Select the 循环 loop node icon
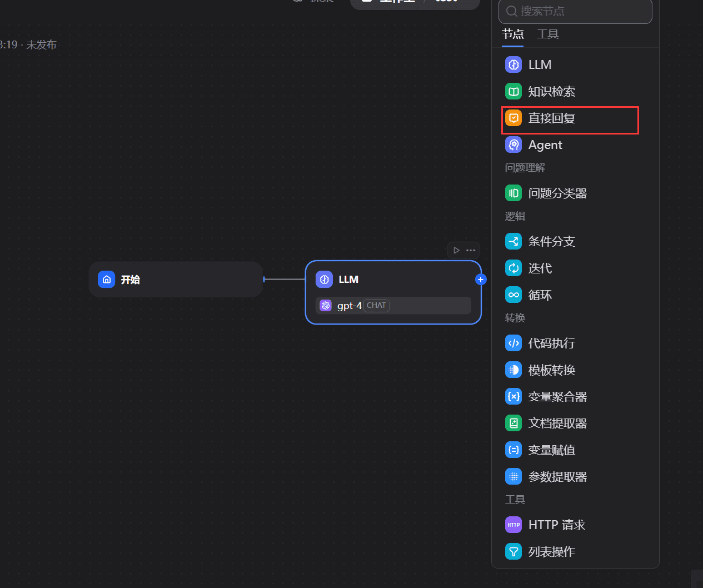This screenshot has width=703, height=588. click(513, 295)
